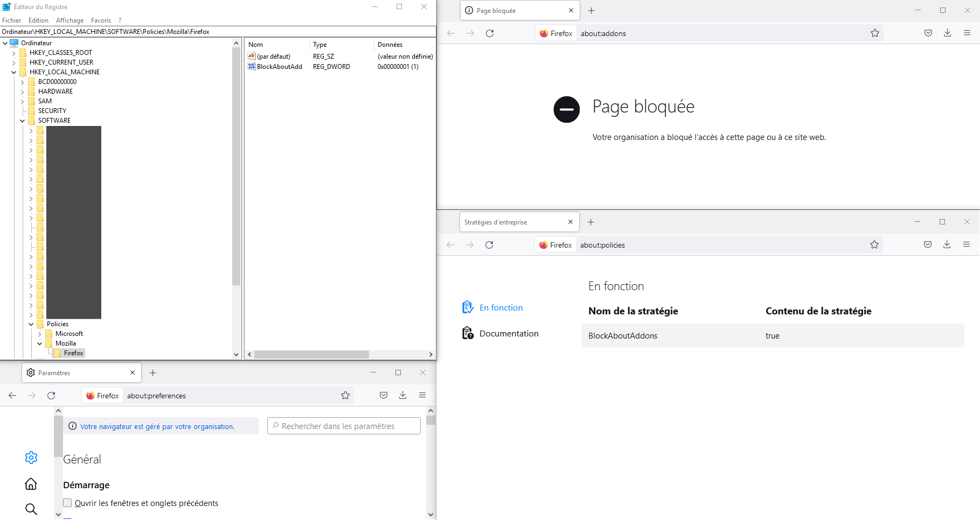Reload the about:policies page
This screenshot has width=980, height=520.
(489, 245)
